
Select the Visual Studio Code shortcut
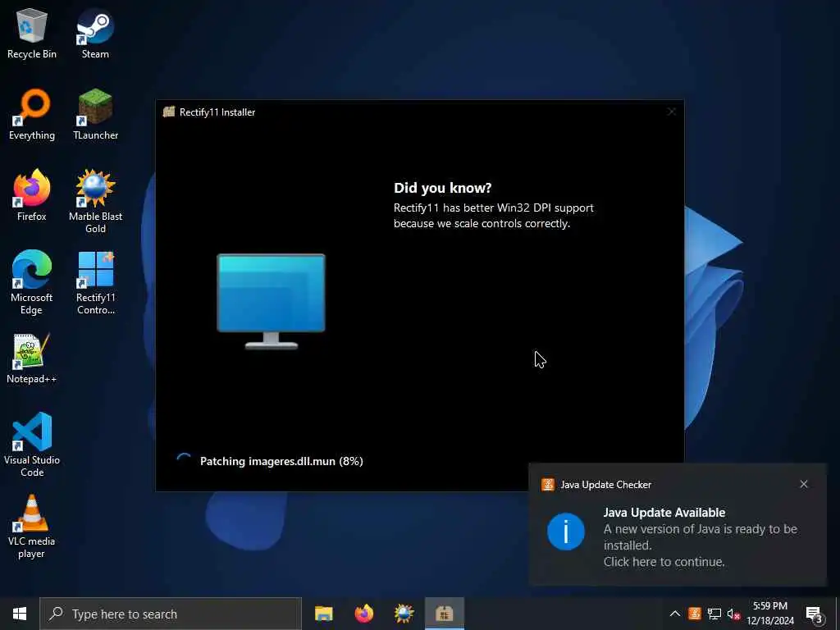coord(32,445)
